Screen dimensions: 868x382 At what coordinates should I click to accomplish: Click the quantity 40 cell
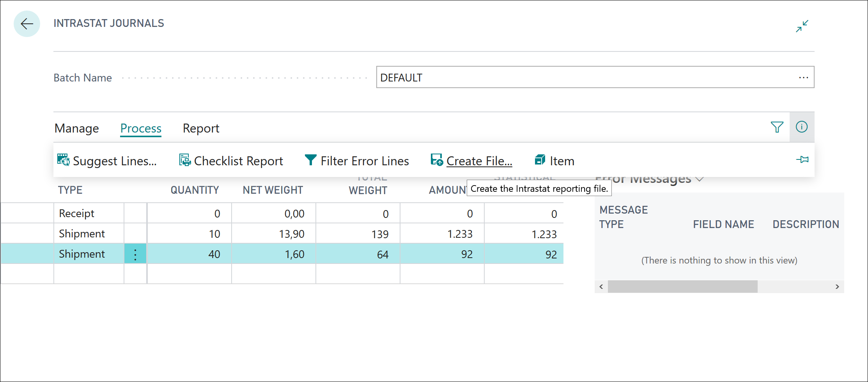coord(190,254)
